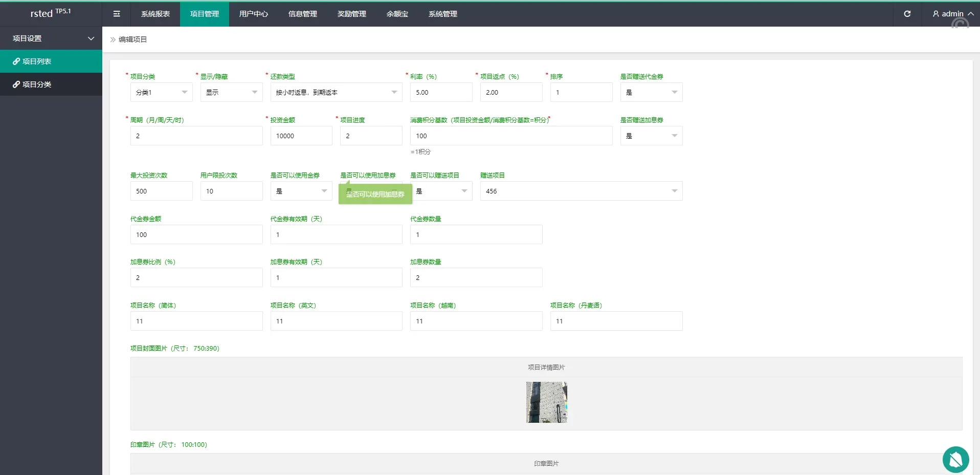Open the 项目分类 dropdown showing 分类1

tap(161, 92)
